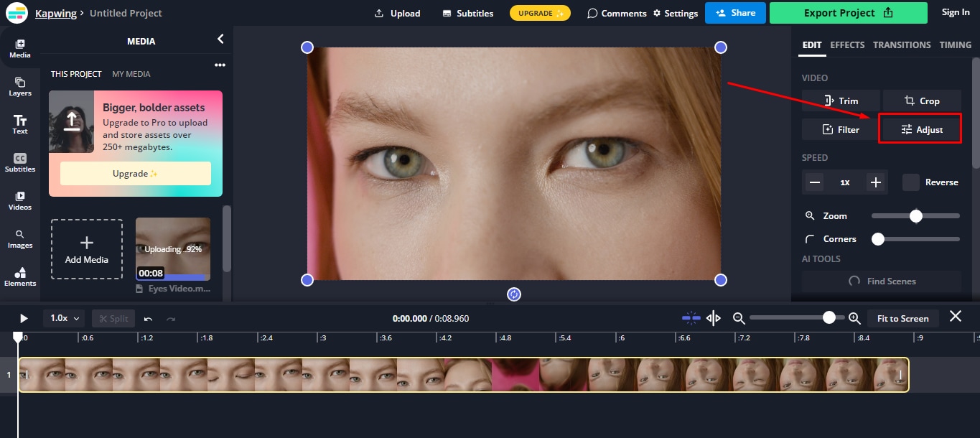Image resolution: width=980 pixels, height=438 pixels.
Task: Open the Videos sidebar panel
Action: coord(20,201)
